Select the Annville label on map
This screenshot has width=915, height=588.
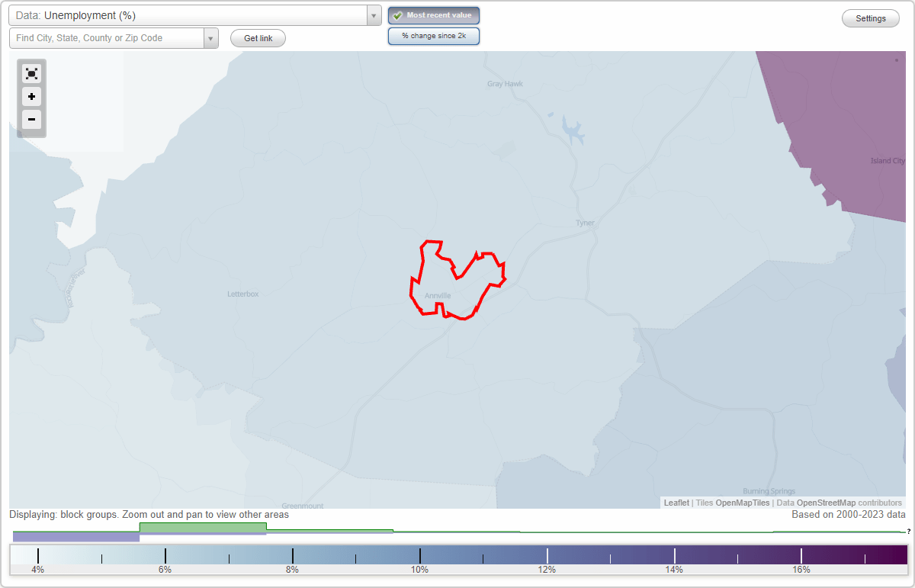coord(438,295)
